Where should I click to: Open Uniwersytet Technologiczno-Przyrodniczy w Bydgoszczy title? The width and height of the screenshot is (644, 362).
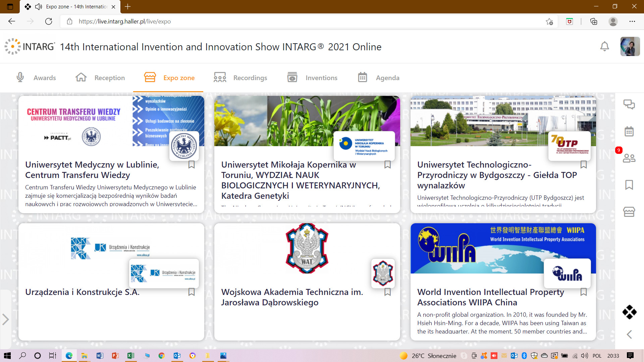click(497, 175)
